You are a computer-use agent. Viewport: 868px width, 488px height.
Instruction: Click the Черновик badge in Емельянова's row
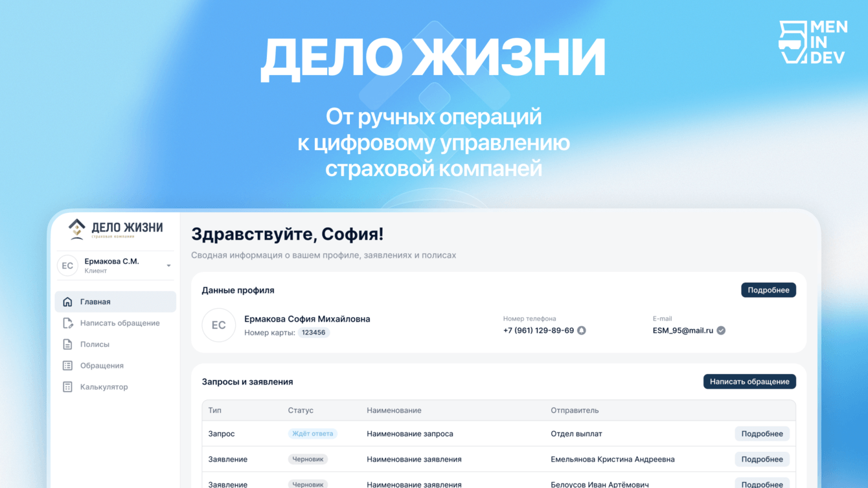coord(308,459)
